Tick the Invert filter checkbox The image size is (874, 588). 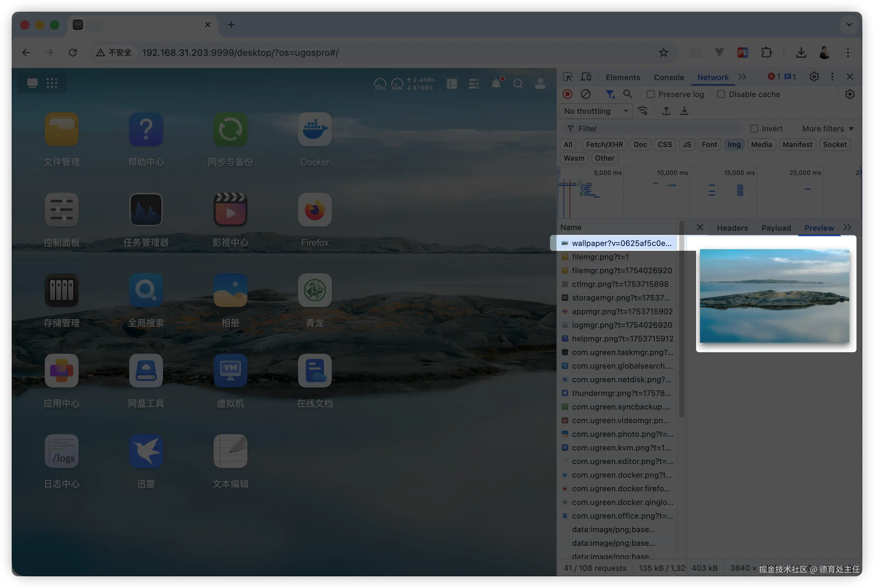[754, 129]
